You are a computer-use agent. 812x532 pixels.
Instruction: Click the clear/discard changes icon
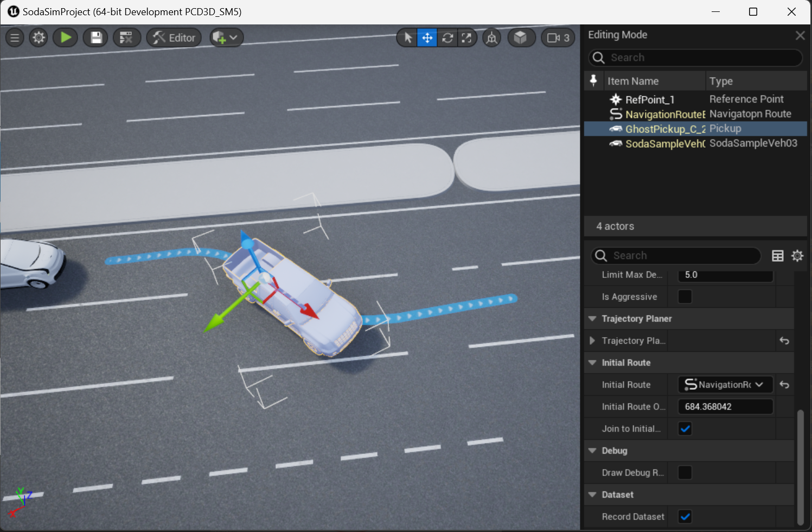point(126,37)
